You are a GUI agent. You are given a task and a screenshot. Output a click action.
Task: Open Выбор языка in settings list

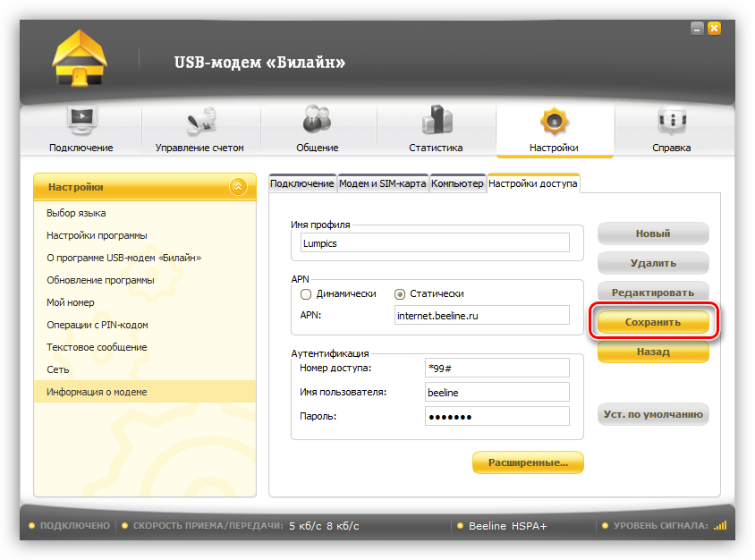coord(76,213)
